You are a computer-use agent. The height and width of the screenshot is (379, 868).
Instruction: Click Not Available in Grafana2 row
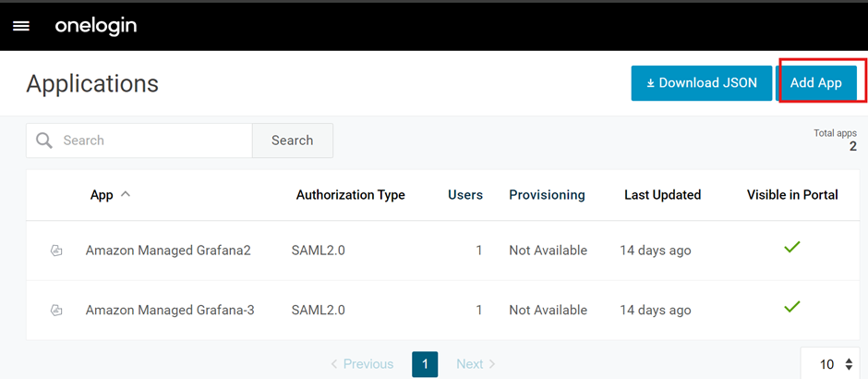click(x=548, y=251)
